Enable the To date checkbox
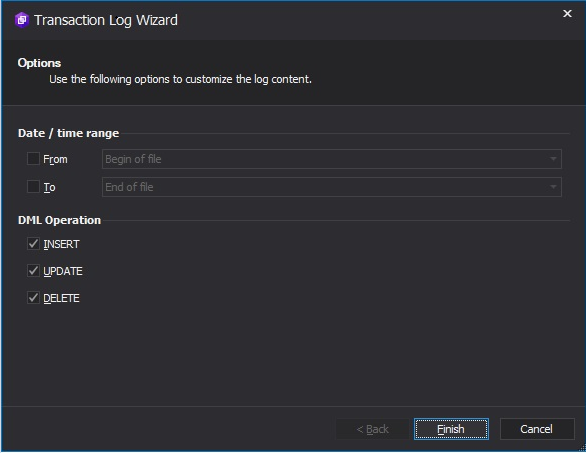 coord(33,187)
